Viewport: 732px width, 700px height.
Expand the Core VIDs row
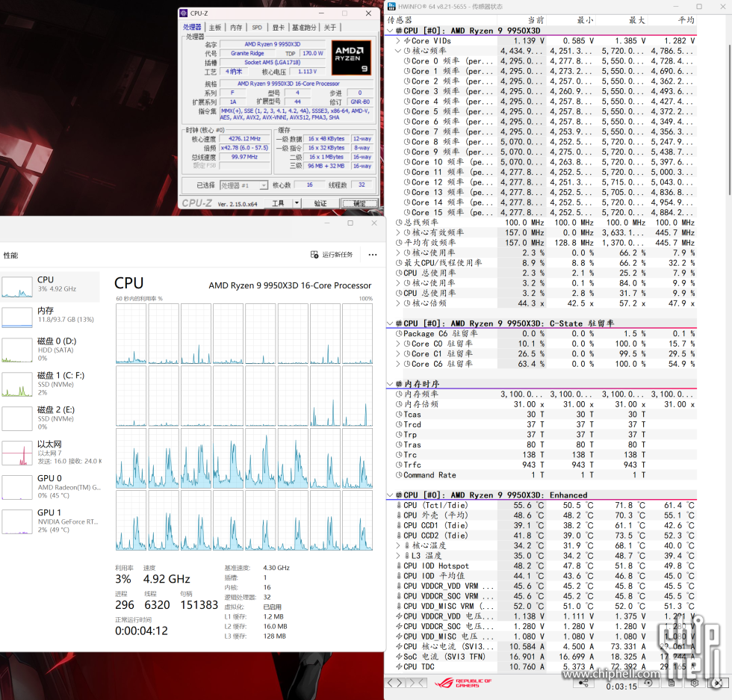pos(398,40)
